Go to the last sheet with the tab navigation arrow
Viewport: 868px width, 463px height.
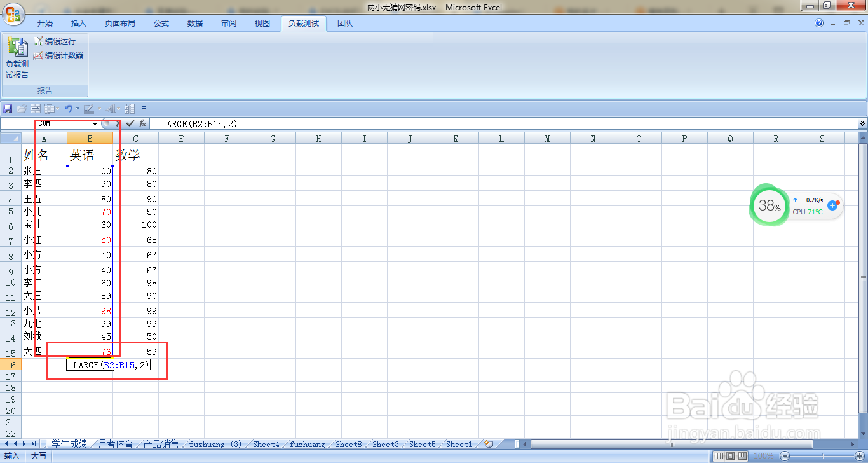click(34, 444)
